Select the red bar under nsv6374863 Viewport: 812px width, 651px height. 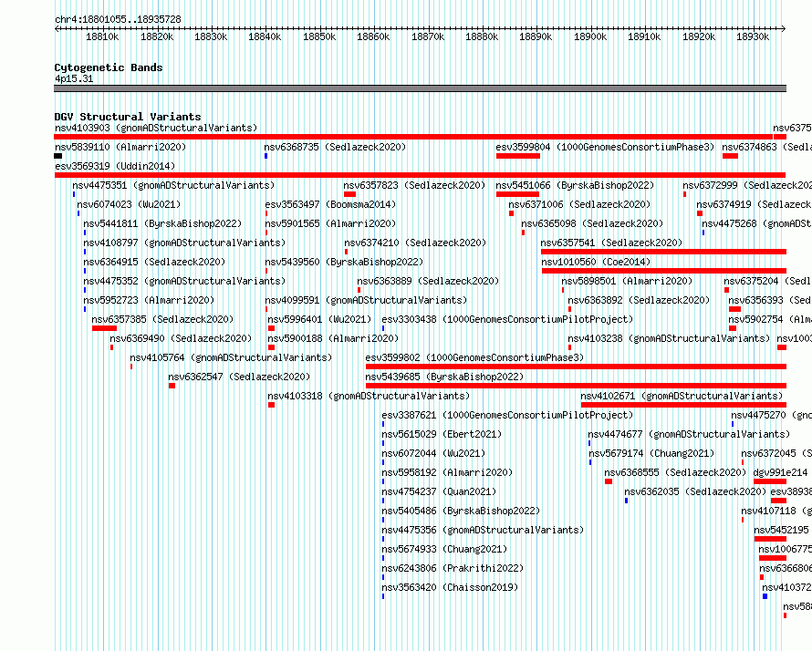(x=730, y=156)
